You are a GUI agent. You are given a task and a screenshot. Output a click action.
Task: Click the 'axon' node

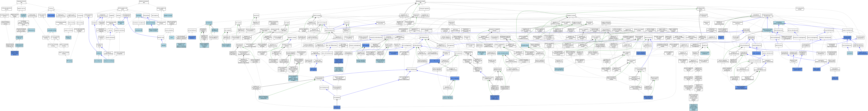tap(172, 38)
